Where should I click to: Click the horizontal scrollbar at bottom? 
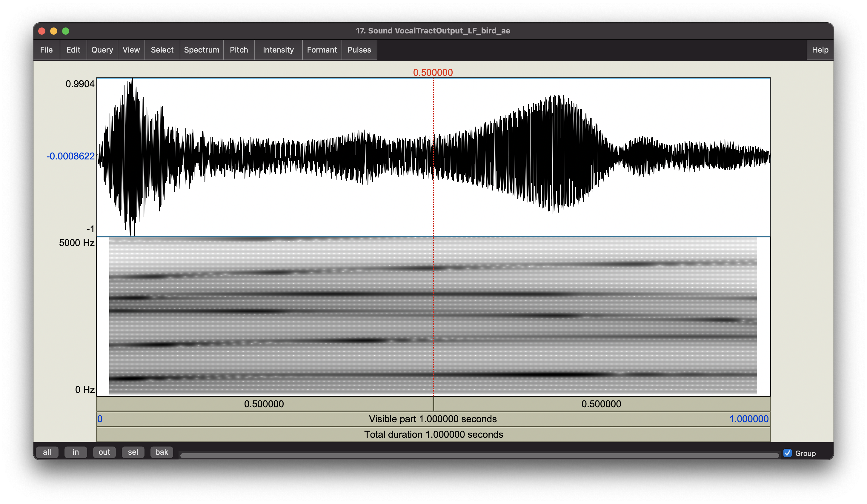point(479,456)
